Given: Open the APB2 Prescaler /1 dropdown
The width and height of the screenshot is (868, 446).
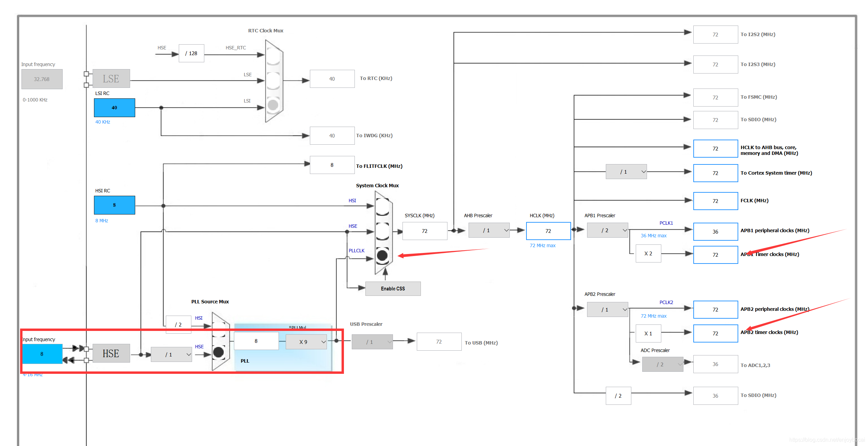Looking at the screenshot, I should [x=607, y=310].
